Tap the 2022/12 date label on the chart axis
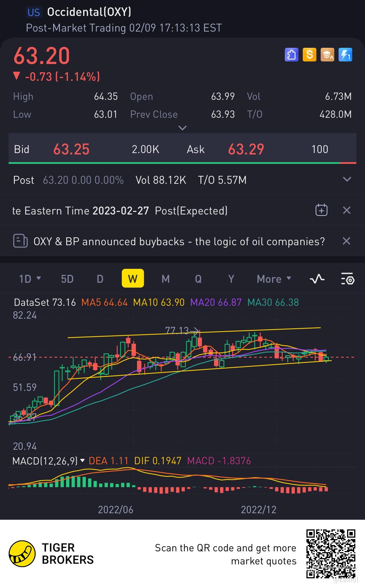 tap(259, 509)
